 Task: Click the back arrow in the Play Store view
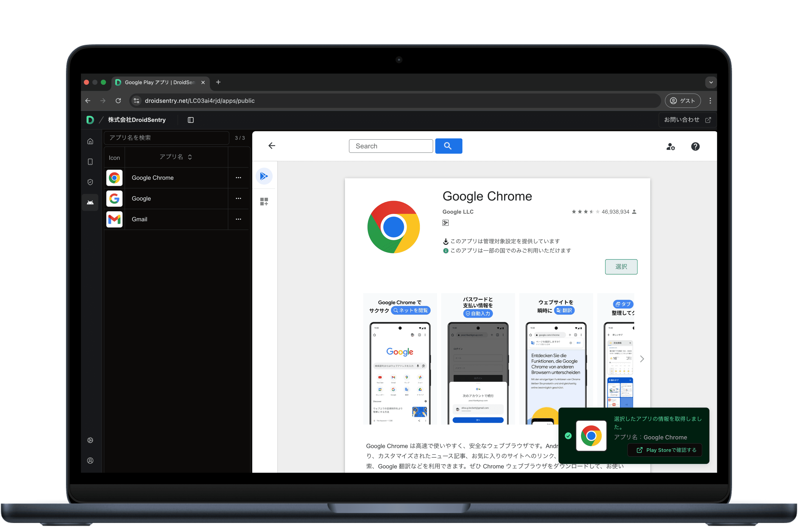tap(271, 145)
